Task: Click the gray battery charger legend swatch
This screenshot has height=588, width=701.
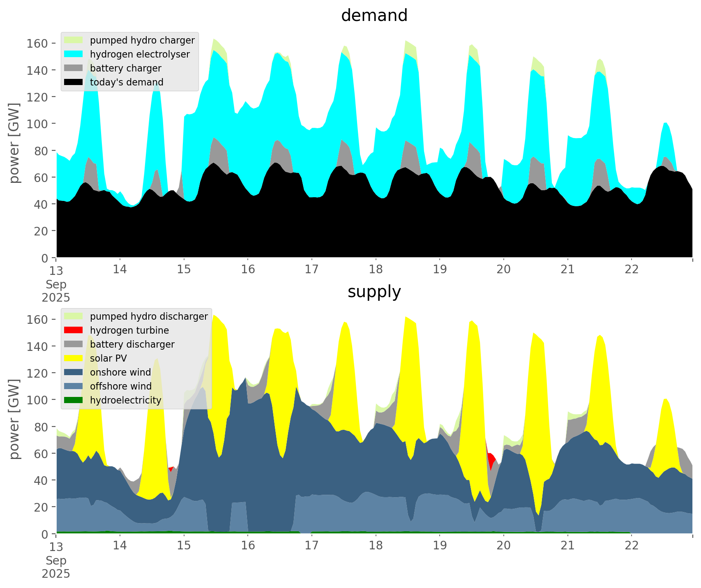Action: pos(74,68)
